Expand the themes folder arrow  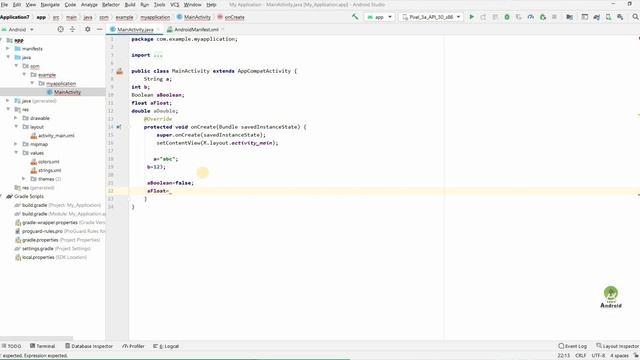[x=24, y=179]
